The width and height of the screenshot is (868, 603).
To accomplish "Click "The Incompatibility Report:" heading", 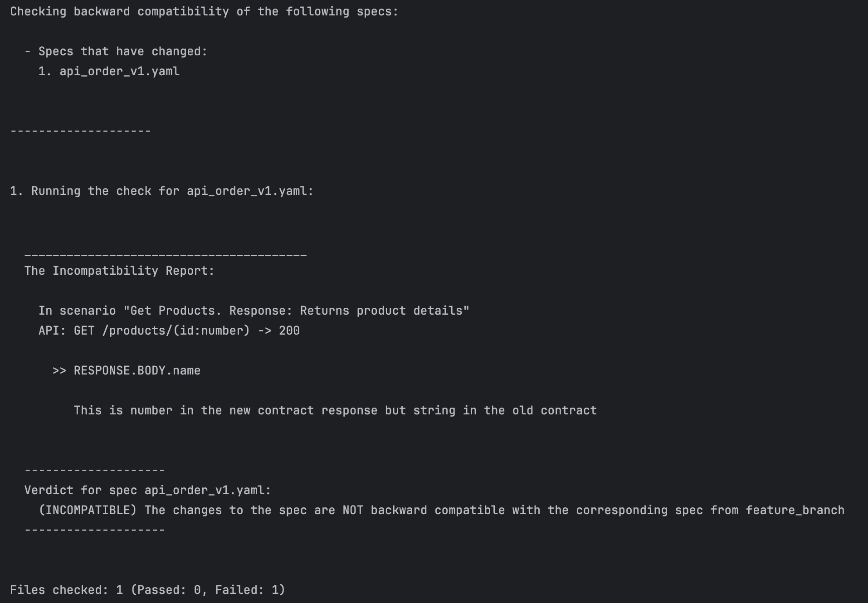I will click(x=119, y=271).
